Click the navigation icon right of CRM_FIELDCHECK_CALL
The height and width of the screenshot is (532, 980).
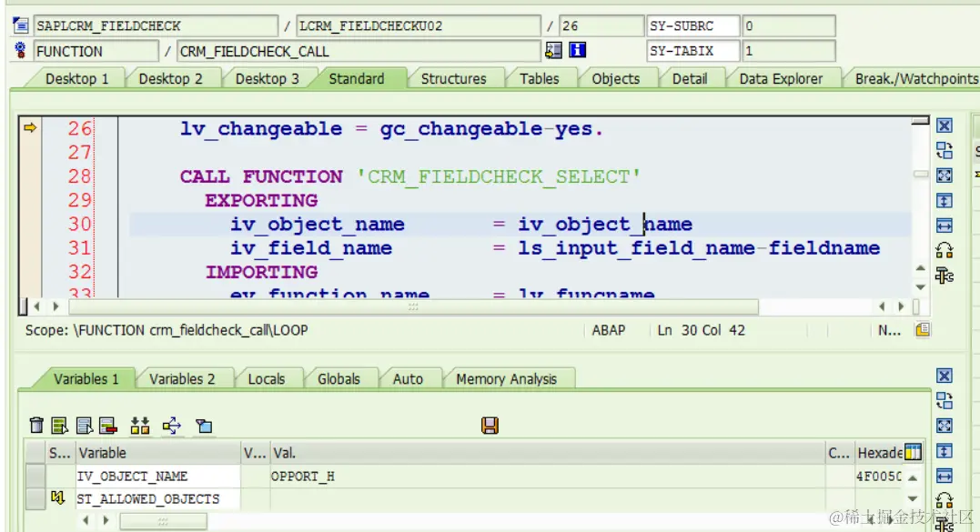[x=553, y=50]
